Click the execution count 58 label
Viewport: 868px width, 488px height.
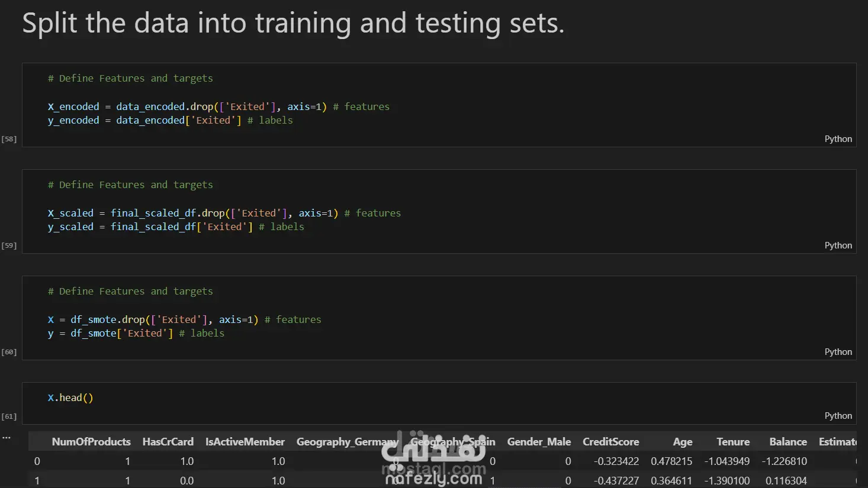(x=9, y=139)
